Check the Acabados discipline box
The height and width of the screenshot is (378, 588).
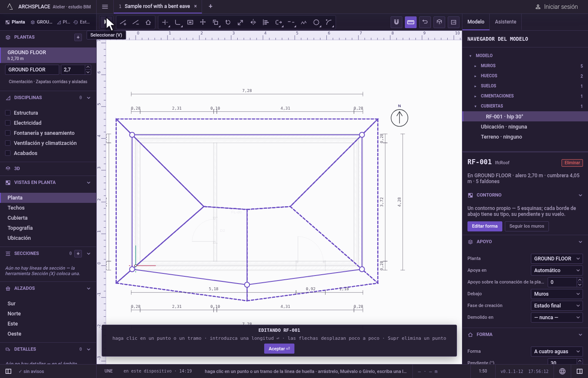tap(8, 153)
